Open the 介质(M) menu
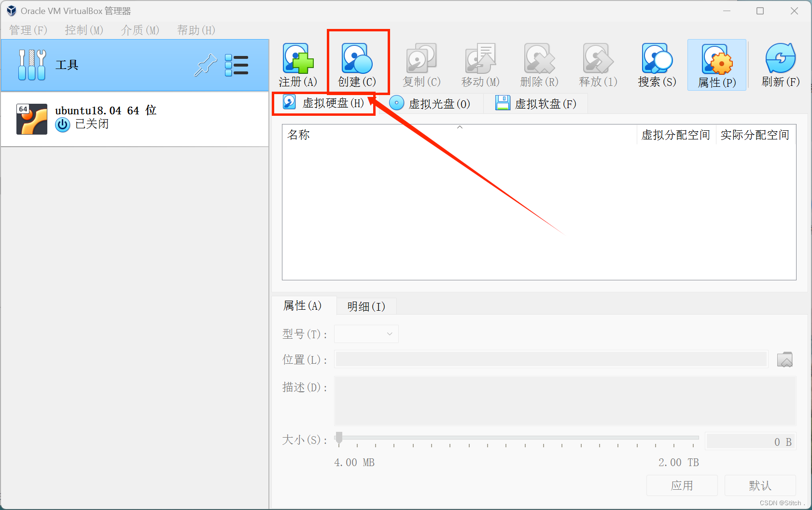Screen dimensions: 812x510 [x=140, y=30]
